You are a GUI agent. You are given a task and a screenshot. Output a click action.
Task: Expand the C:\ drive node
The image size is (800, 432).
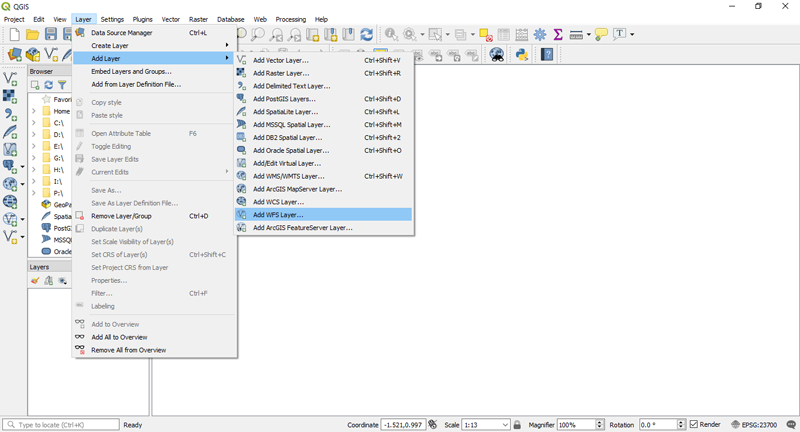34,122
